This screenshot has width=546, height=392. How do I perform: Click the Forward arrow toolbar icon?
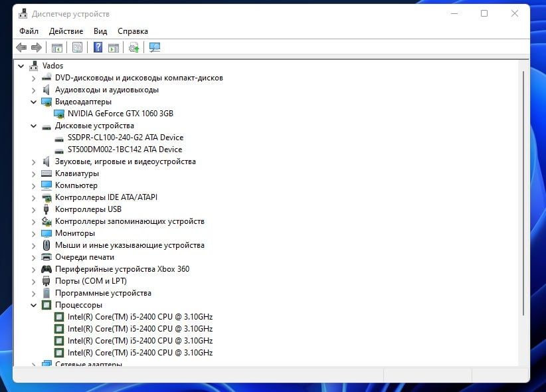pos(37,47)
